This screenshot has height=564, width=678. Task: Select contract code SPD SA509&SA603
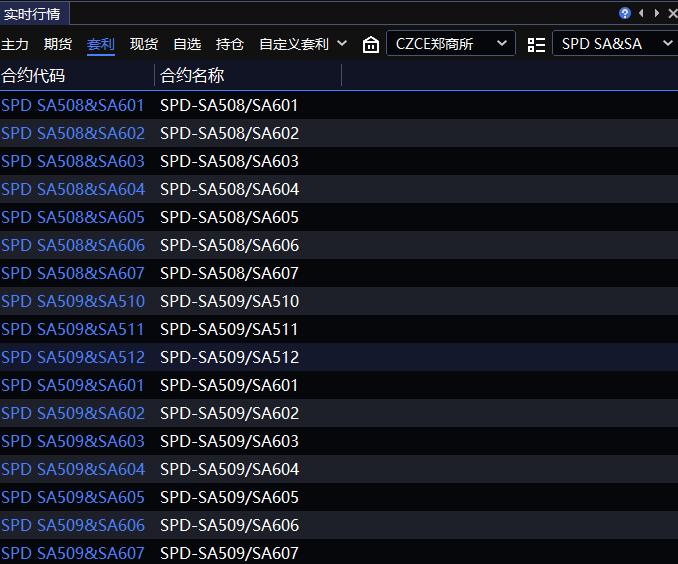point(73,441)
